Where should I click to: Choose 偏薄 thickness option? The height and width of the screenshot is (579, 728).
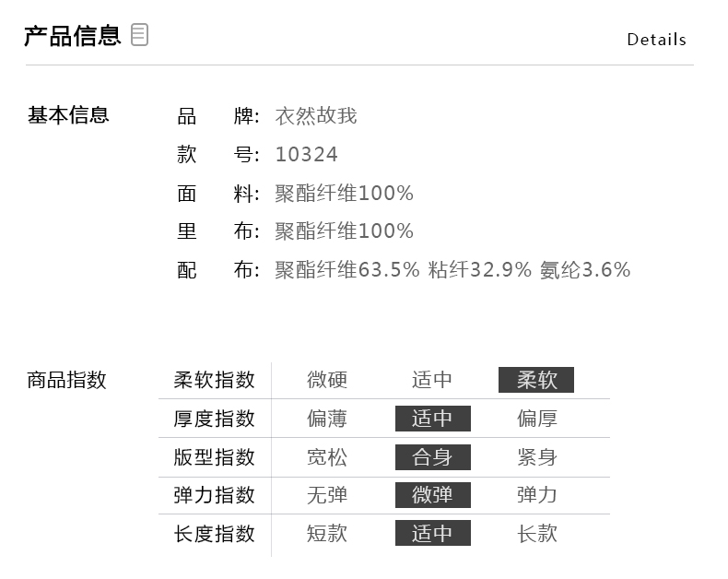(327, 419)
